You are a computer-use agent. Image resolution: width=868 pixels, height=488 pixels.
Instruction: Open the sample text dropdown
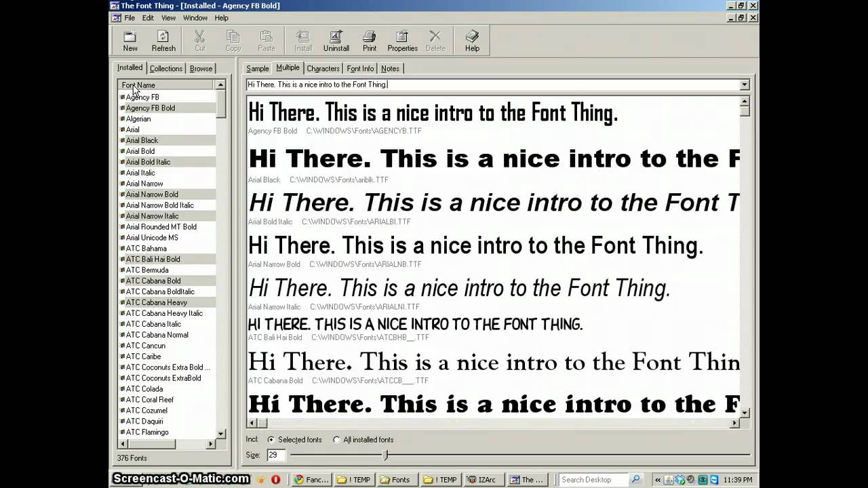[x=744, y=85]
